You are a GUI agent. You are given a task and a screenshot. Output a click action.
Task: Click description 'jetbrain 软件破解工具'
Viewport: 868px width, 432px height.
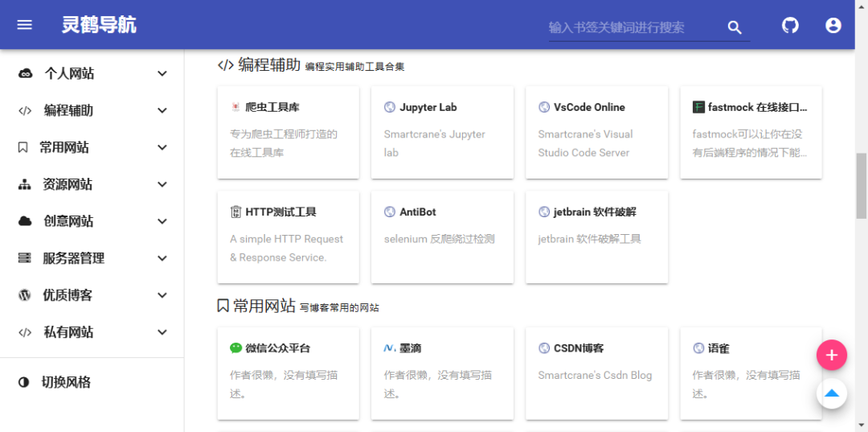590,239
